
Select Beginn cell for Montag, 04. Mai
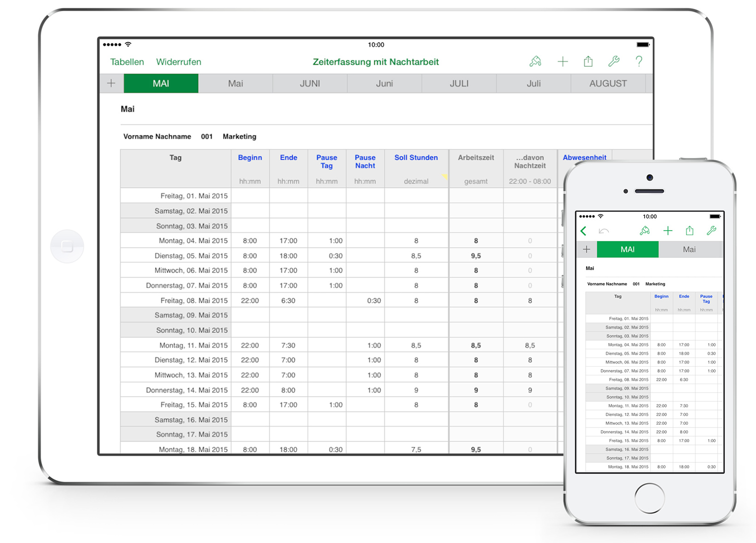click(250, 241)
